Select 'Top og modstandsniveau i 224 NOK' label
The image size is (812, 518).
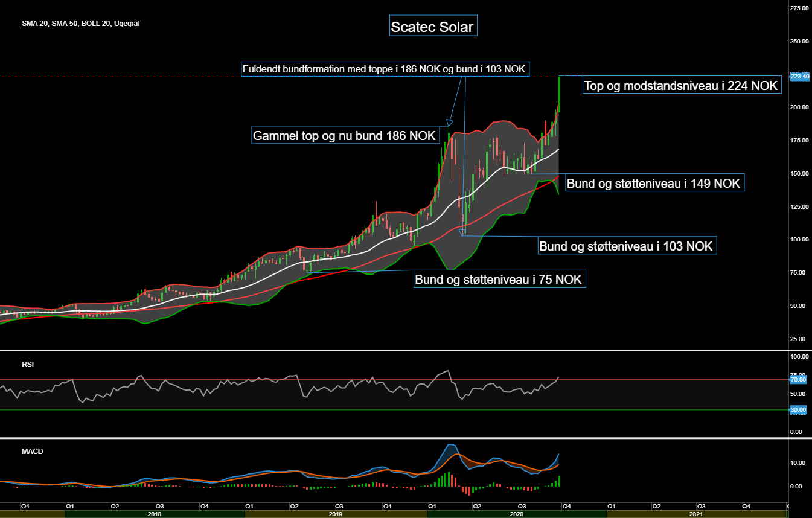click(682, 85)
